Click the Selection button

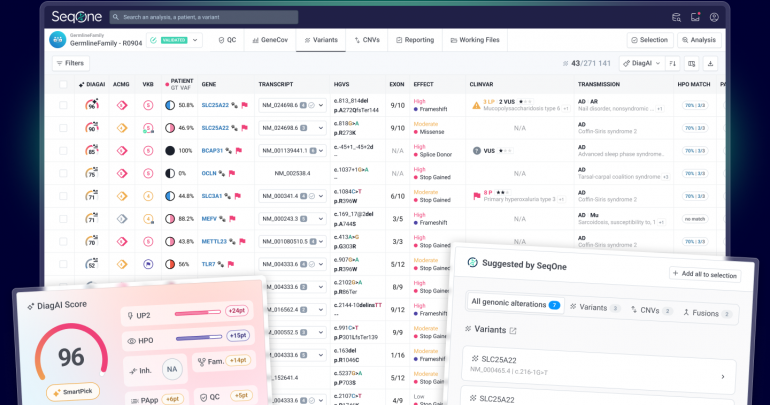click(649, 40)
